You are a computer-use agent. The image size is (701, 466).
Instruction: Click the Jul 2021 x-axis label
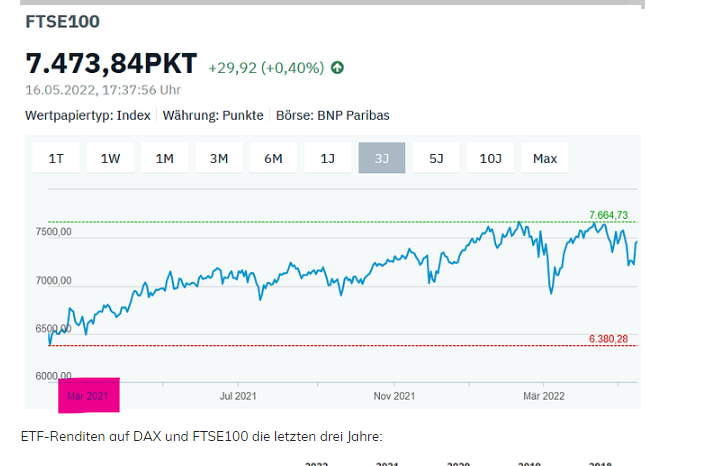point(238,396)
